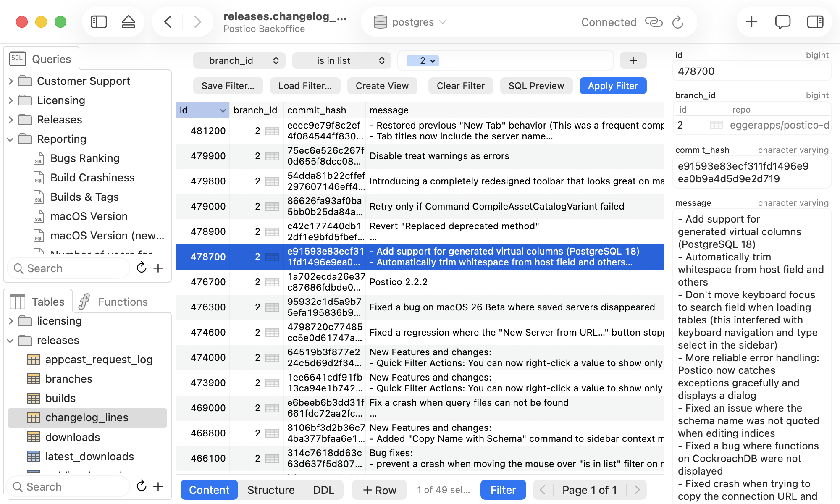Open foreign key icon in row 481200
Viewport: 840px width, 504px height.
[x=272, y=131]
